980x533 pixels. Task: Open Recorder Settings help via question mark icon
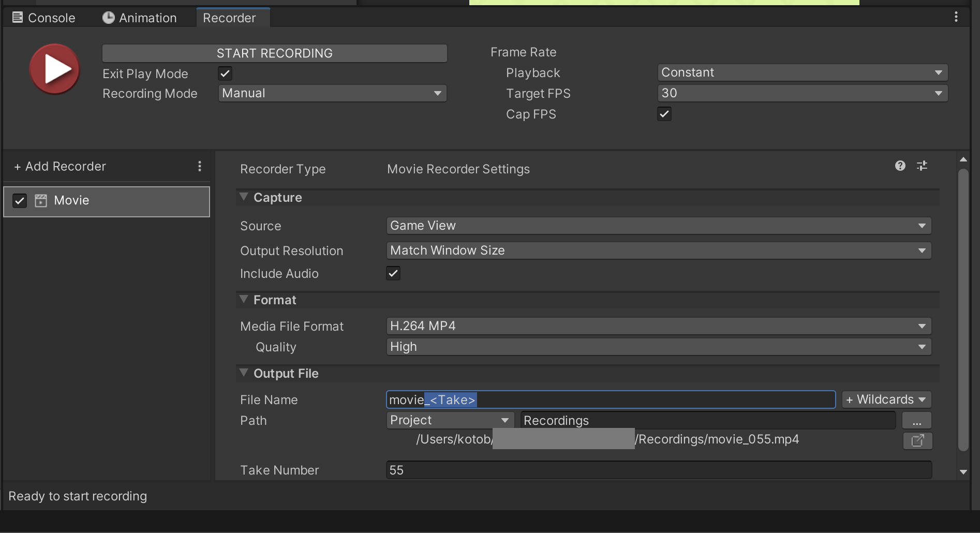900,166
